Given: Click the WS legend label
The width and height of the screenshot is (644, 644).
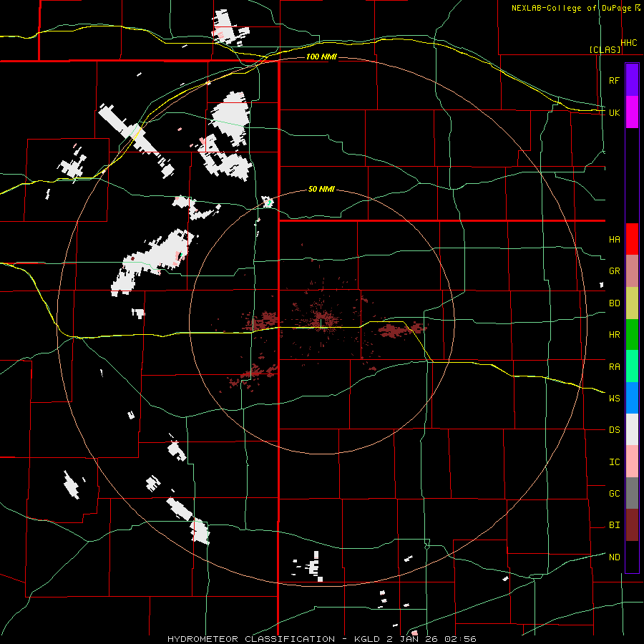Looking at the screenshot, I should click(614, 399).
